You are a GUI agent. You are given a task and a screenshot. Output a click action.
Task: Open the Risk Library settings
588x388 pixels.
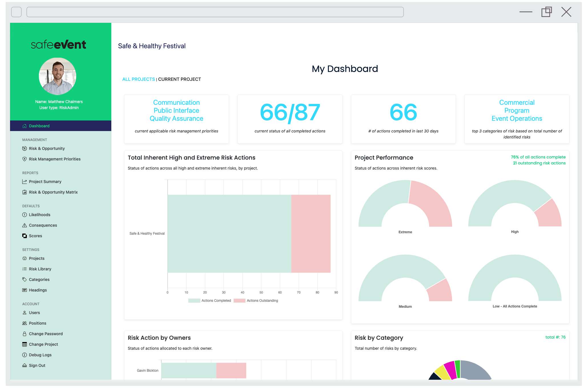click(40, 269)
